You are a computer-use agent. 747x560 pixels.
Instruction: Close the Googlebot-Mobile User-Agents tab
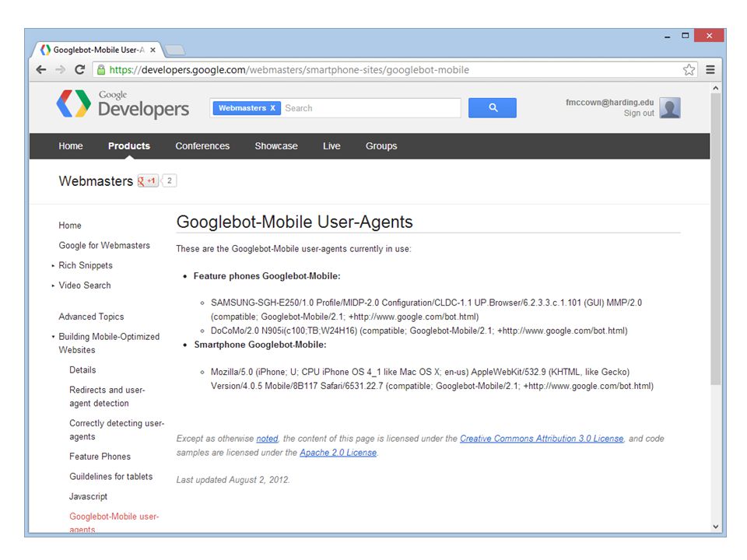point(153,50)
